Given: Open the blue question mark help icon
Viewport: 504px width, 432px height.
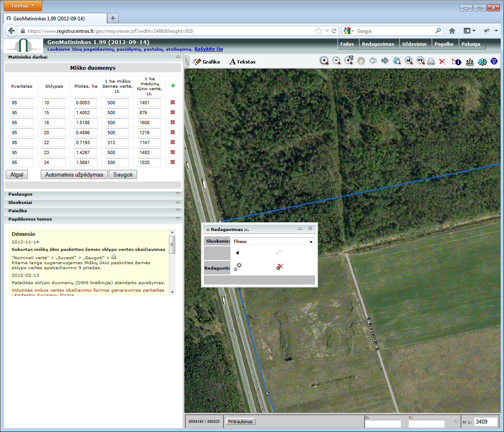Looking at the screenshot, I should coord(494,61).
